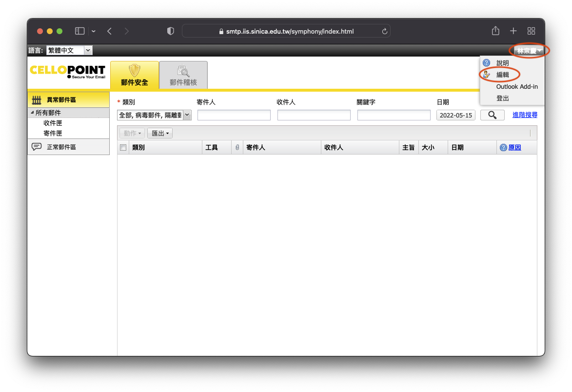This screenshot has height=392, width=572.
Task: Open the 動作 action dropdown
Action: coord(132,133)
